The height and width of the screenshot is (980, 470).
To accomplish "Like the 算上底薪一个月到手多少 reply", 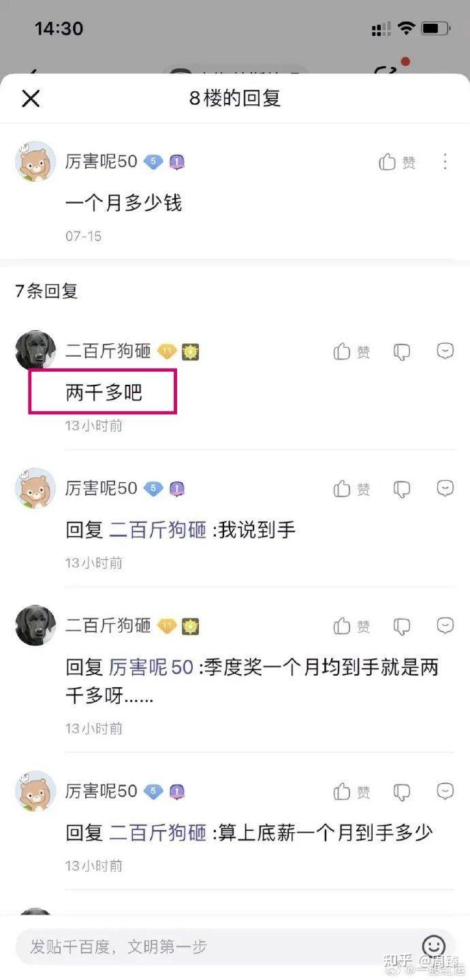I will pyautogui.click(x=352, y=792).
